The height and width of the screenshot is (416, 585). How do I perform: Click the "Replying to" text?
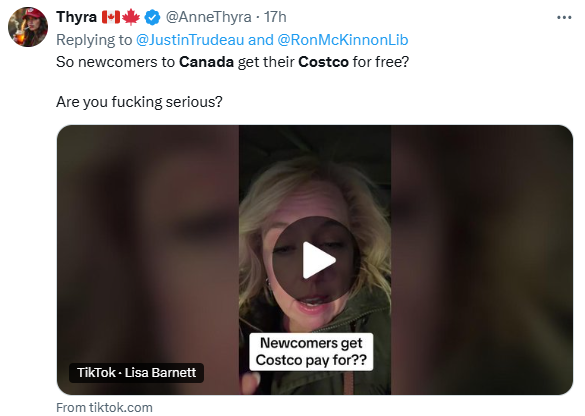pos(94,40)
